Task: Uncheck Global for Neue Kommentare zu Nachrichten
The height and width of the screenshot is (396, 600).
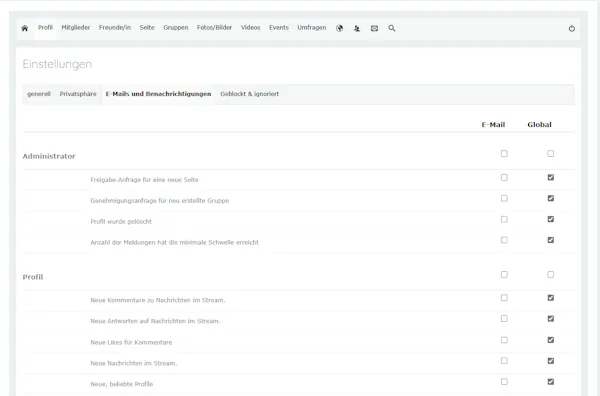Action: tap(551, 298)
